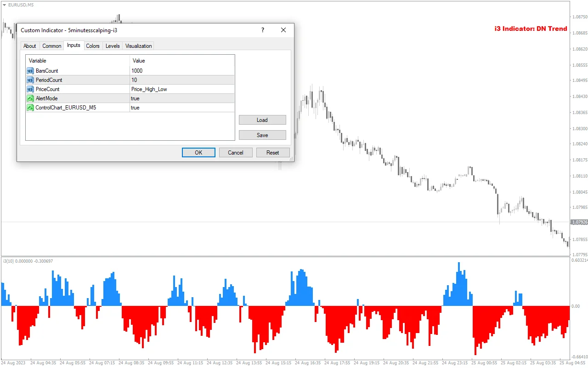Select the Levels tab
This screenshot has width=588, height=368.
(113, 46)
